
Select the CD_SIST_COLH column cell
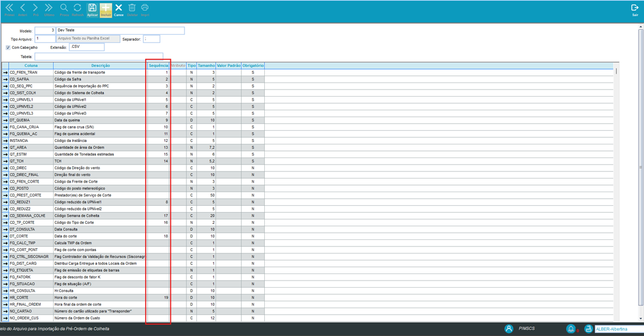[x=31, y=93]
